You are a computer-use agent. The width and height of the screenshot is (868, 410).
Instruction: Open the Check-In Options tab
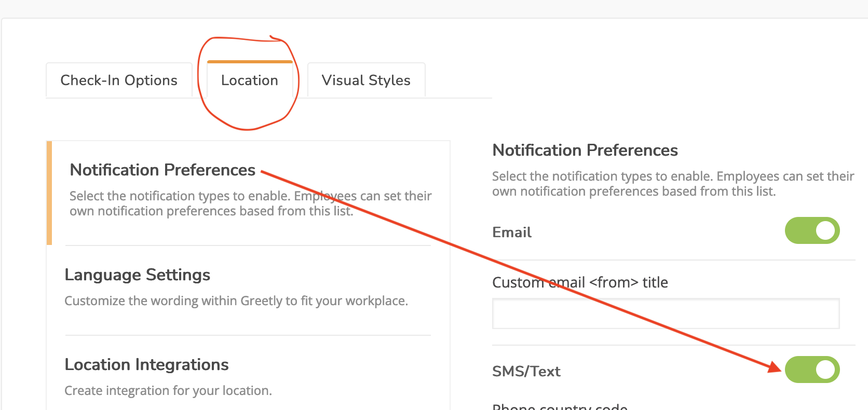click(119, 80)
